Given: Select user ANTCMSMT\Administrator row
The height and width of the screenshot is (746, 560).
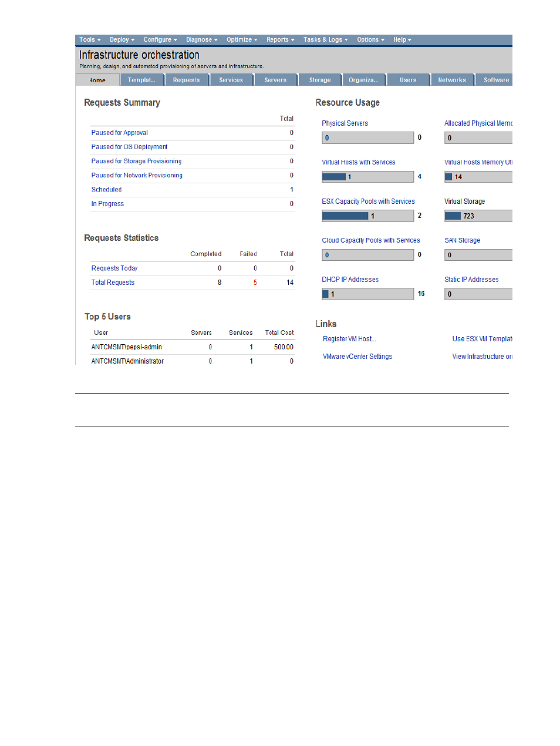Looking at the screenshot, I should coord(193,361).
